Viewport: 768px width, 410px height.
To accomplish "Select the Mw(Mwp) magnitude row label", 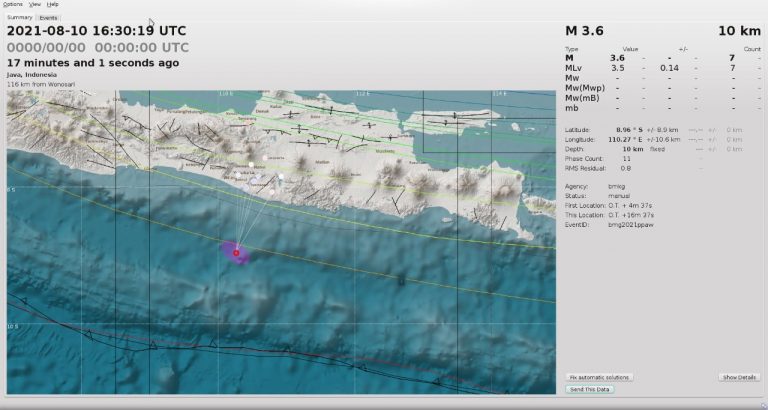I will click(585, 88).
